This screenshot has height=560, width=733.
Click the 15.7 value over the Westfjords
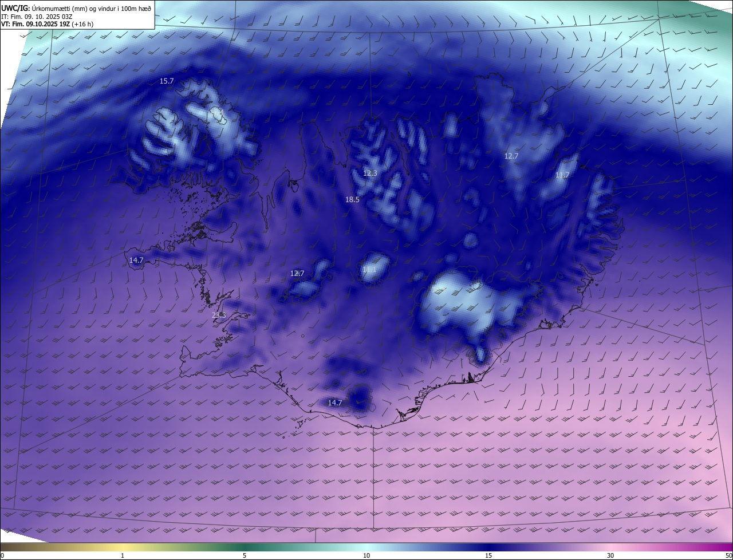tap(167, 81)
